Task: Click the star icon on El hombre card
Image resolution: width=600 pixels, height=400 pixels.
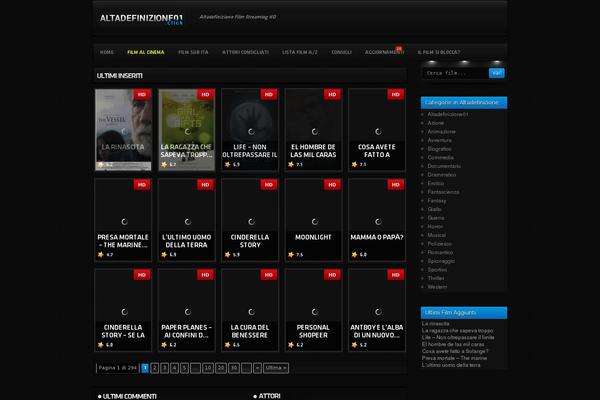Action: click(291, 165)
